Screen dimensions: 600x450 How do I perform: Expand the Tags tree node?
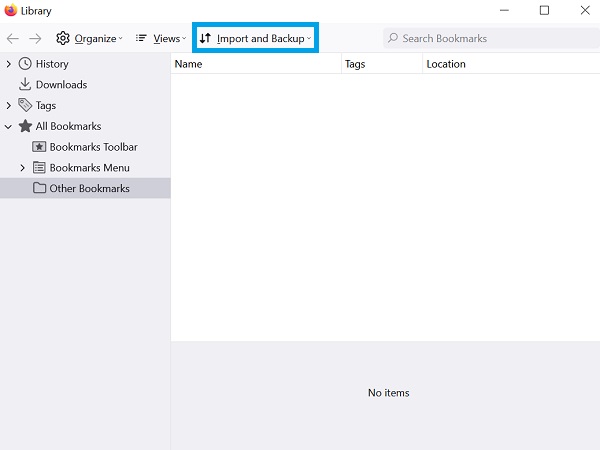coord(9,106)
